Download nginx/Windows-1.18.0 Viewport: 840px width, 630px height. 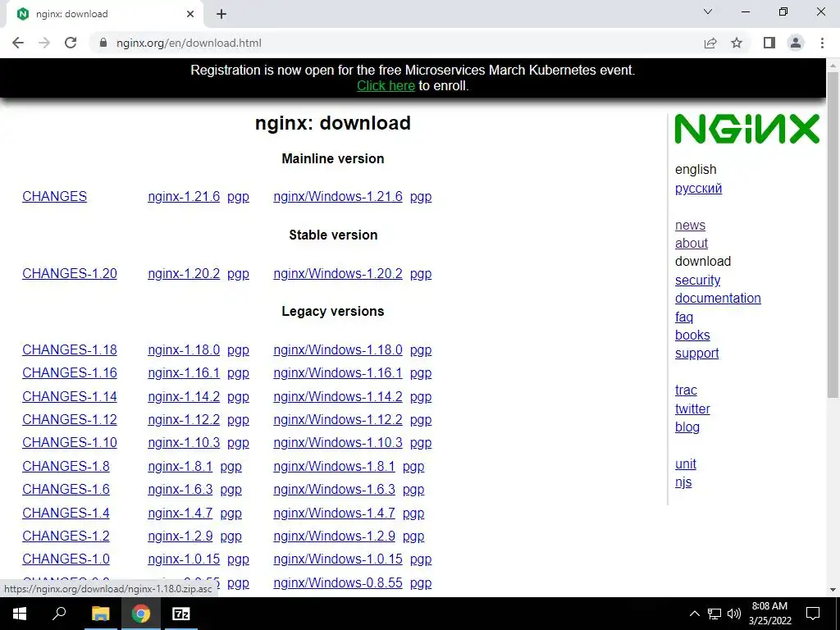coord(338,349)
